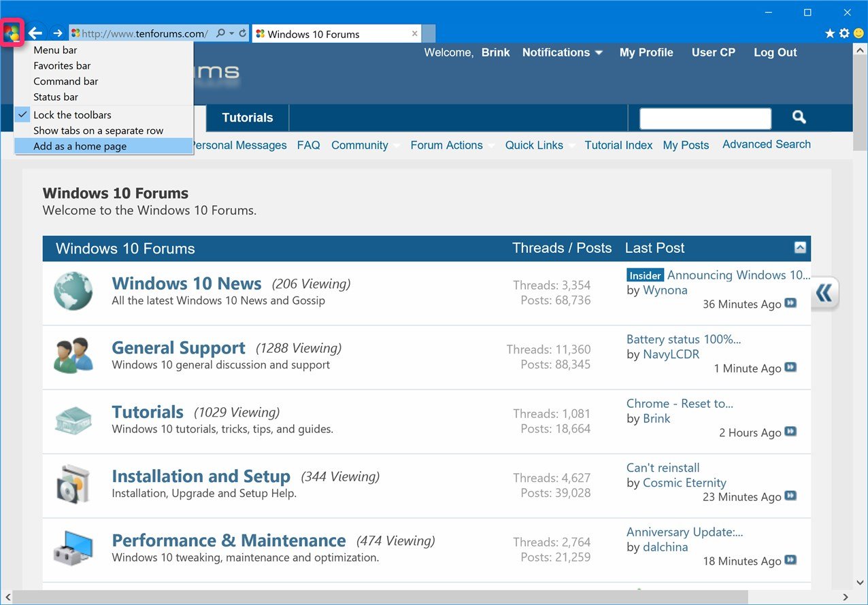Viewport: 868px width, 605px height.
Task: Go to last post icon for Installation and Setup
Action: (x=790, y=496)
